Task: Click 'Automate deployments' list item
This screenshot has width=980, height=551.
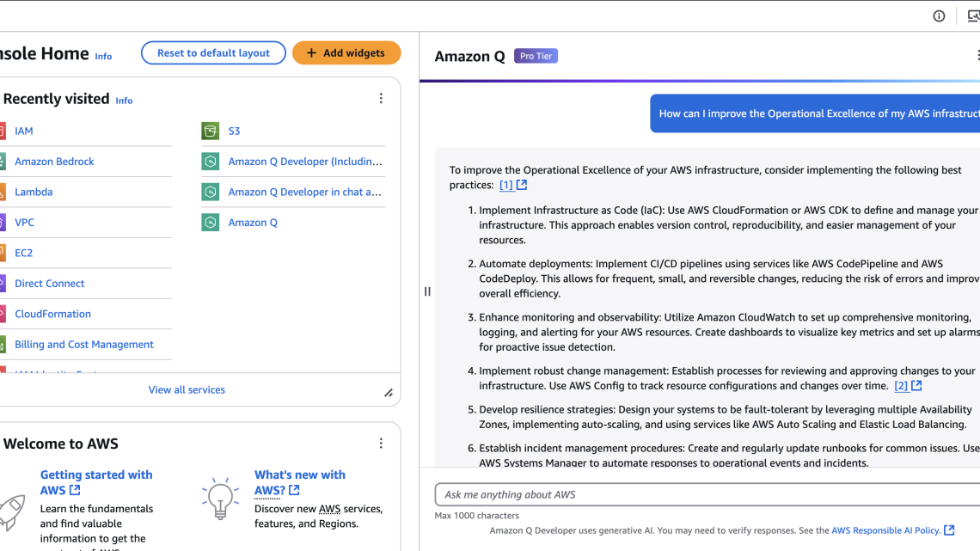Action: click(x=729, y=279)
